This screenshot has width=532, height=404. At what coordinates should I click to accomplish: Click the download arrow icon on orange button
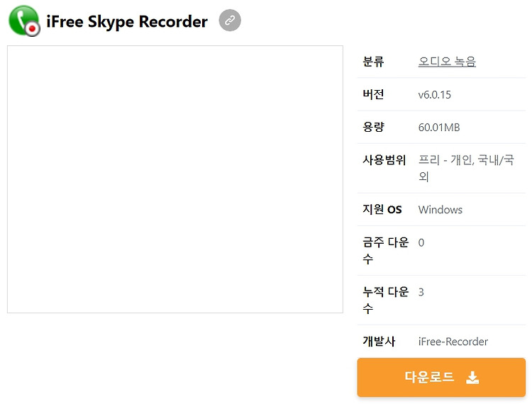point(472,377)
